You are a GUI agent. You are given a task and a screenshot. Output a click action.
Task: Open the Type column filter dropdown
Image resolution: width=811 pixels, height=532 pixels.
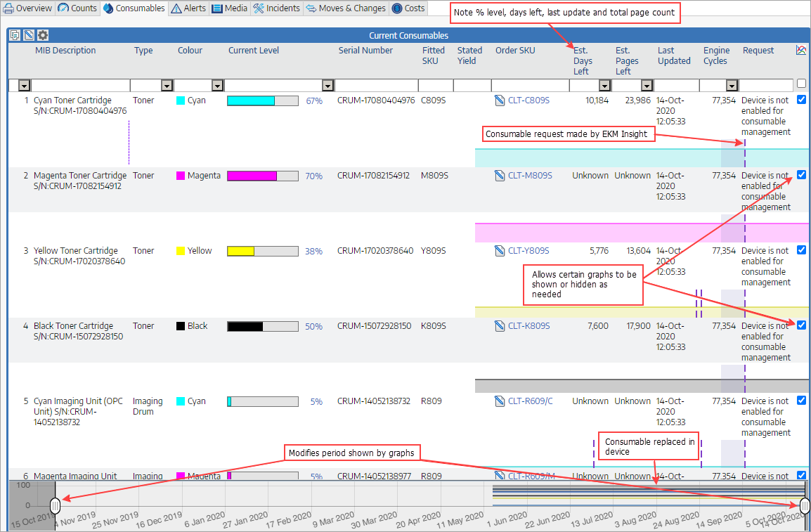tap(167, 86)
